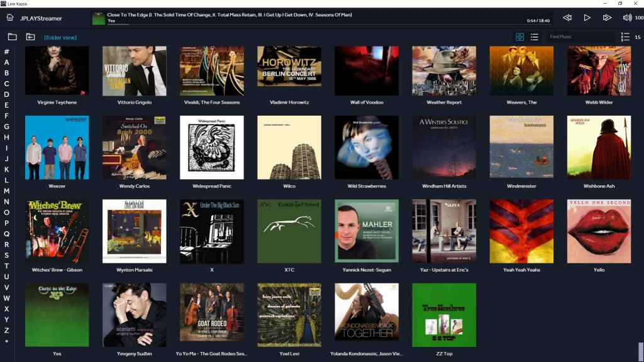Open the volume control

[627, 18]
